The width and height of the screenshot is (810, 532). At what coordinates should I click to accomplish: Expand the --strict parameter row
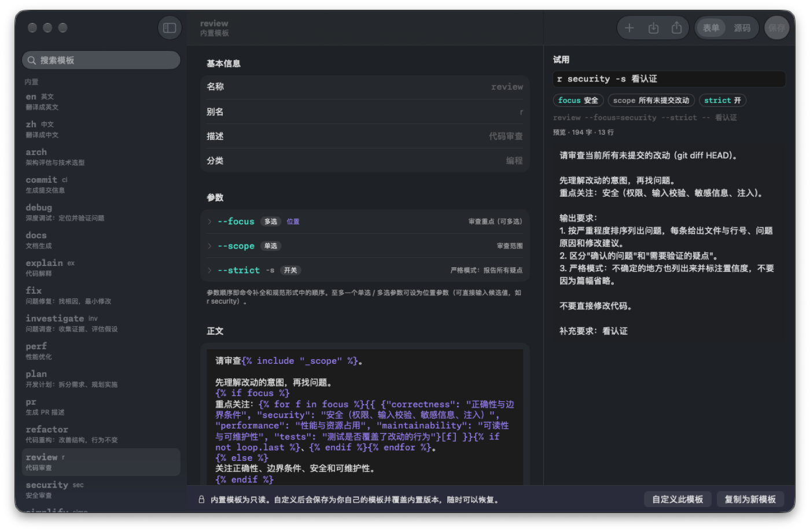click(x=365, y=270)
